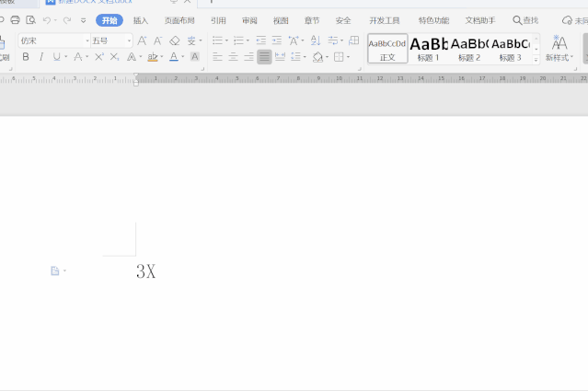Viewport: 588px width, 391px height.
Task: Apply the text highlight color ab
Action: (153, 57)
